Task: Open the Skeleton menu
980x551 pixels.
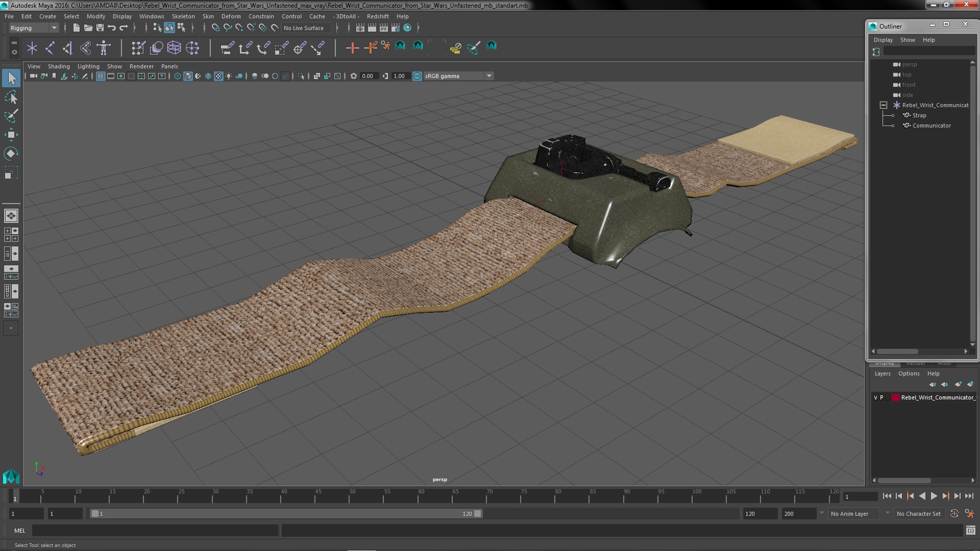Action: click(183, 16)
